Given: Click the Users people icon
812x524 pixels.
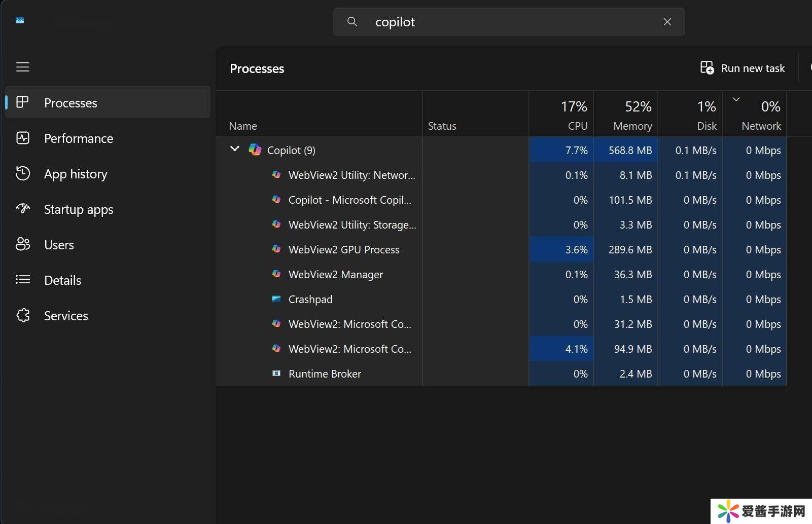Looking at the screenshot, I should pyautogui.click(x=23, y=244).
